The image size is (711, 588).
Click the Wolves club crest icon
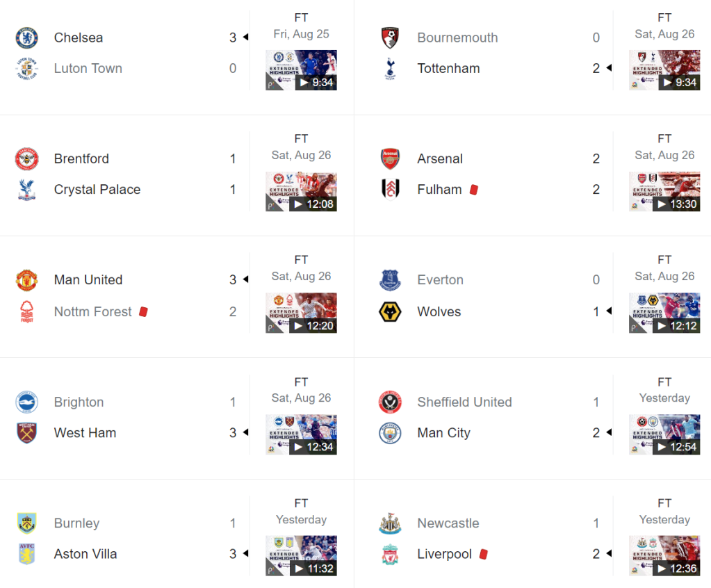[x=390, y=311]
